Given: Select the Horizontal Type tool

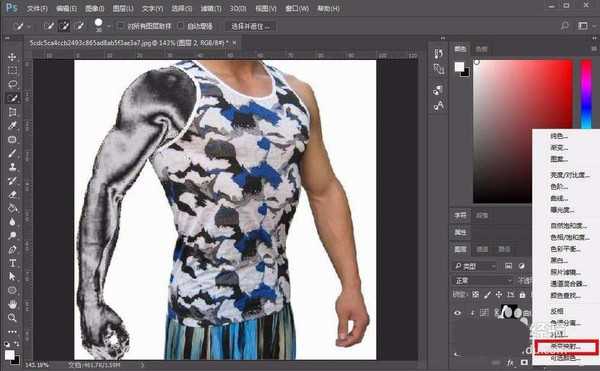Looking at the screenshot, I should (12, 263).
